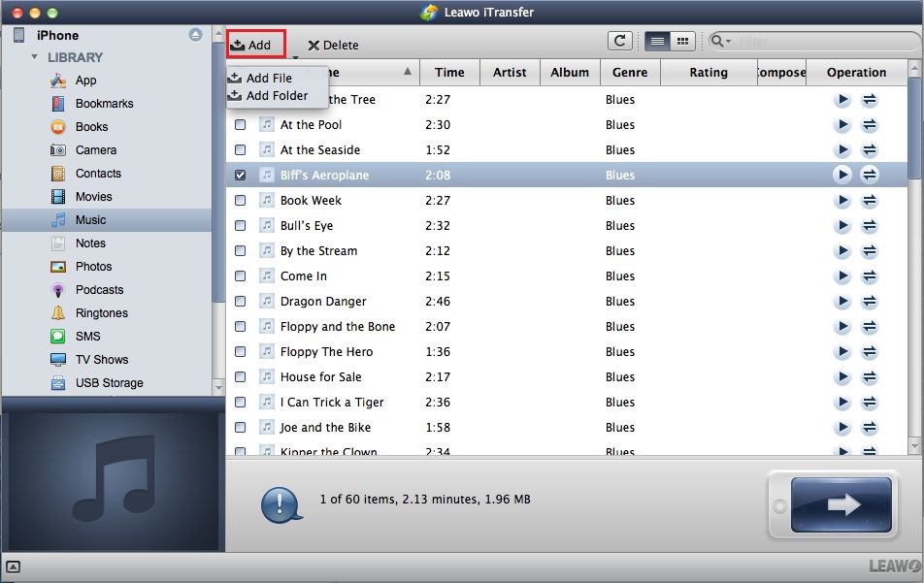Click the Add button in toolbar
The image size is (924, 583).
point(256,45)
